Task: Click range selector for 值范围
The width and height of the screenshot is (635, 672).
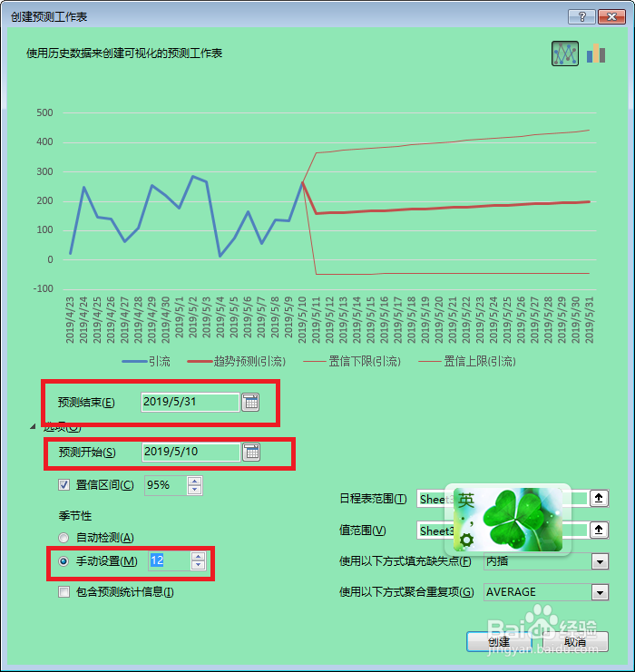Action: tap(599, 531)
